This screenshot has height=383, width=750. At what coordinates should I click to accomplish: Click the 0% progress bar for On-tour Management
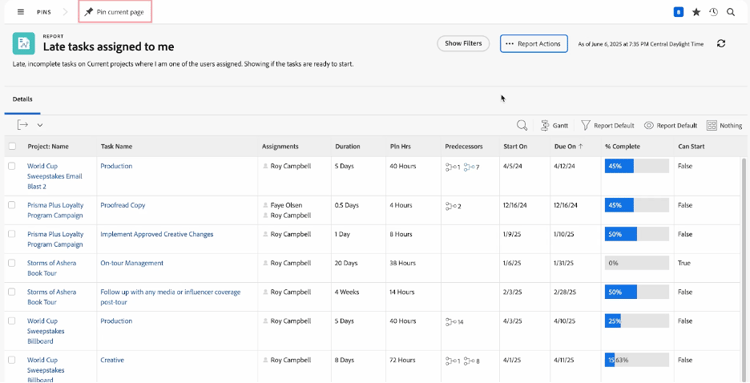637,263
